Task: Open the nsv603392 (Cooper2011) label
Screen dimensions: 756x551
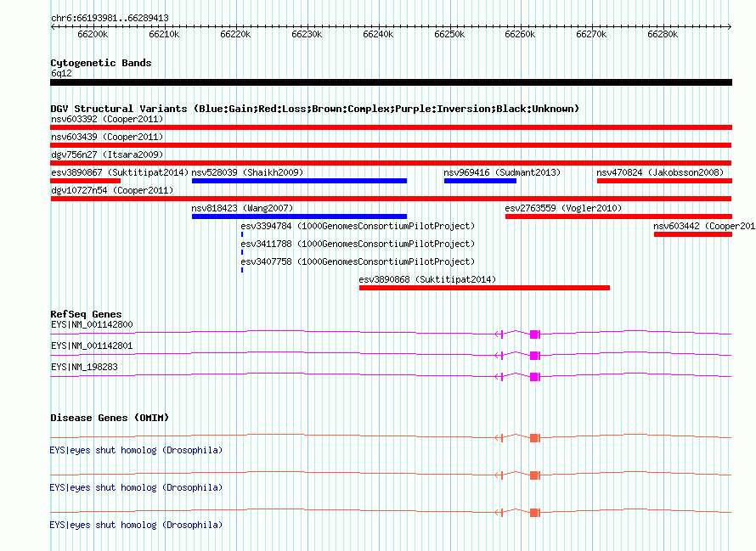Action: 107,119
